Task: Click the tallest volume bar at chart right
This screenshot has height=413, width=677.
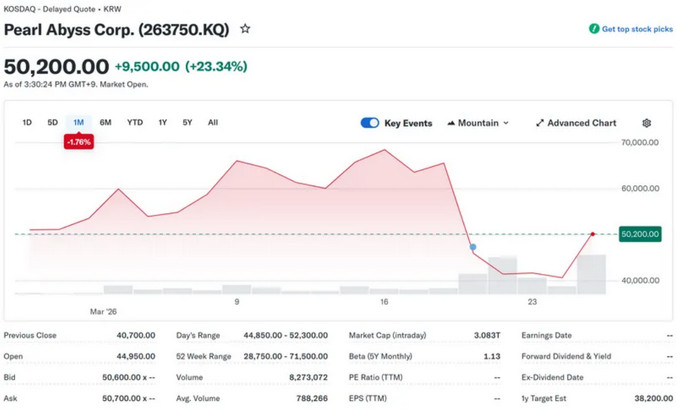Action: tap(591, 274)
